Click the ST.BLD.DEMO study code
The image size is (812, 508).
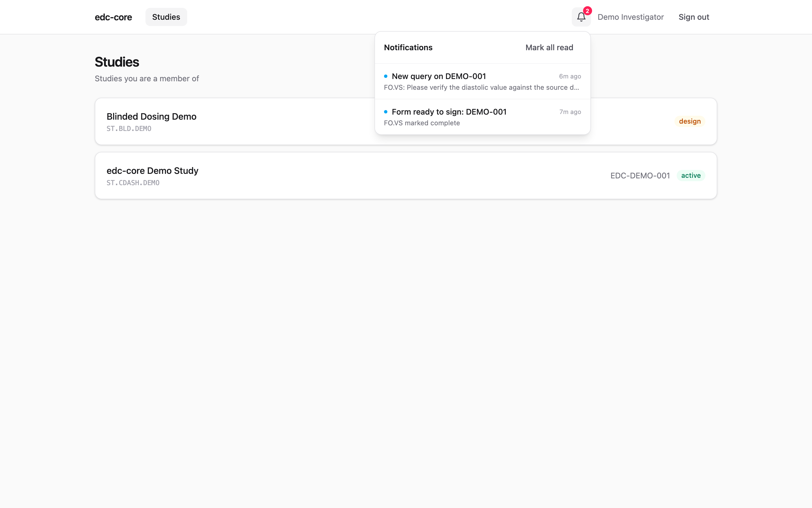point(129,129)
